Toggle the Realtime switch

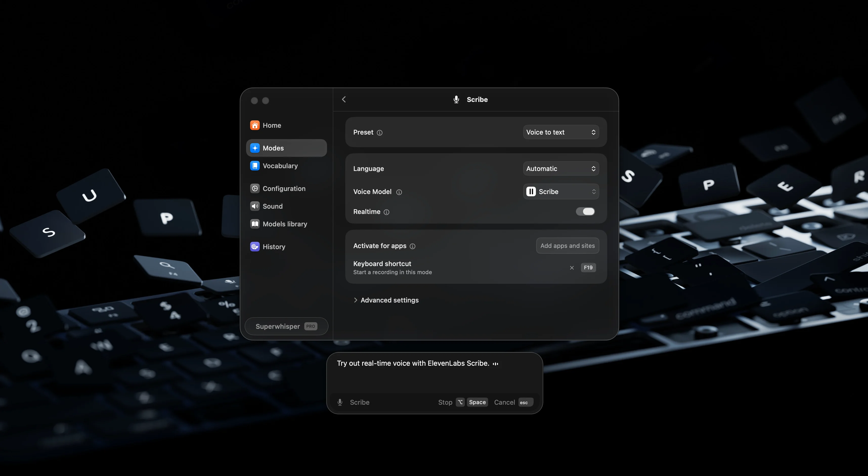pos(585,211)
